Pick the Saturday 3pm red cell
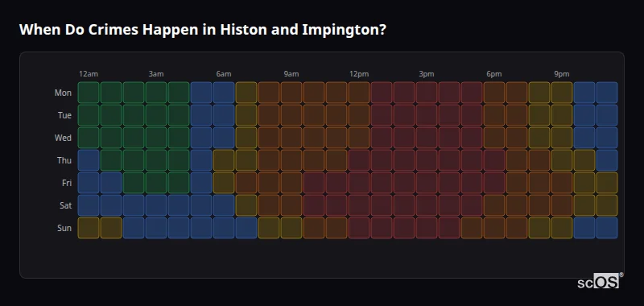 point(427,205)
